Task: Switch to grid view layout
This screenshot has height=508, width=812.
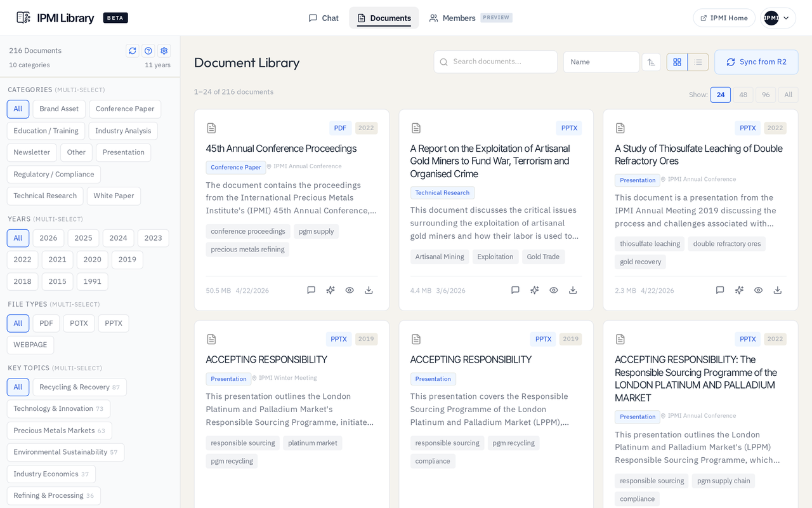Action: click(677, 62)
